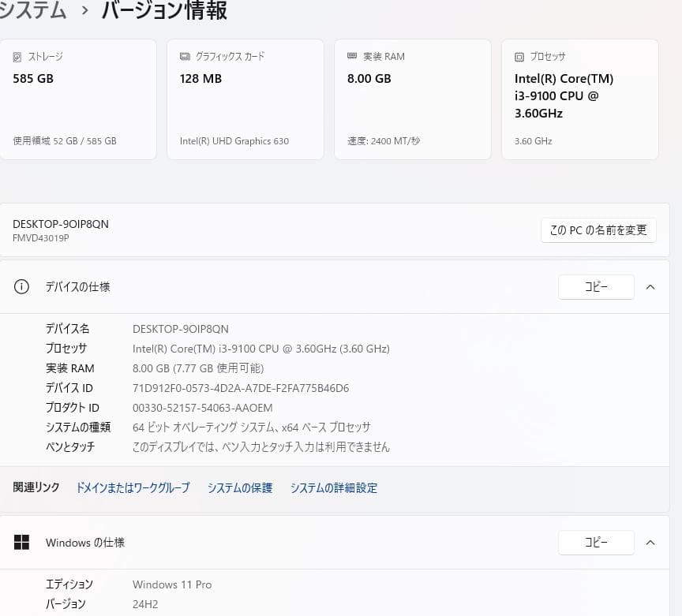
Task: Click the 実装 RAM memory icon
Action: [352, 56]
